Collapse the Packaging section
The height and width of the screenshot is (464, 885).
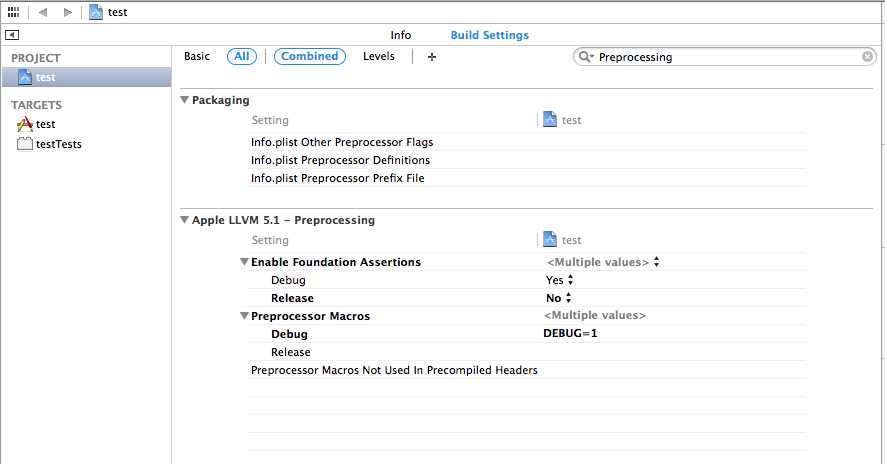point(184,99)
